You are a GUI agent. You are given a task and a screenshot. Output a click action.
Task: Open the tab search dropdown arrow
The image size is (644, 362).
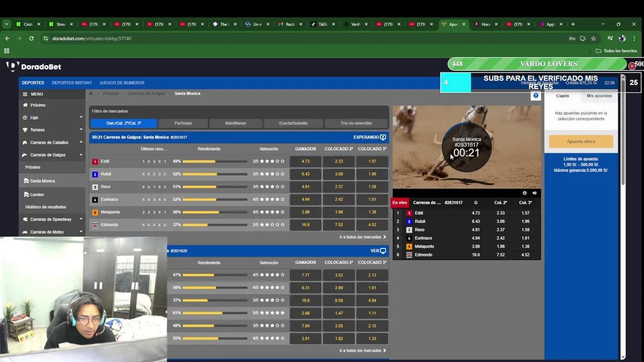(x=7, y=24)
